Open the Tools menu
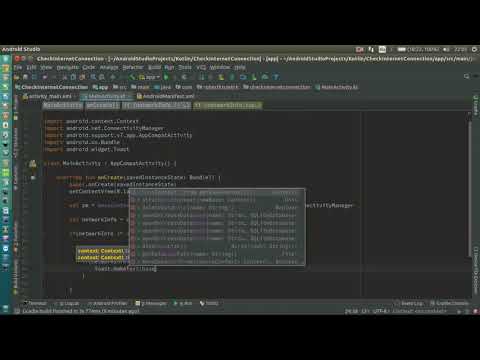Viewport: 480px width, 360px height. [x=185, y=68]
